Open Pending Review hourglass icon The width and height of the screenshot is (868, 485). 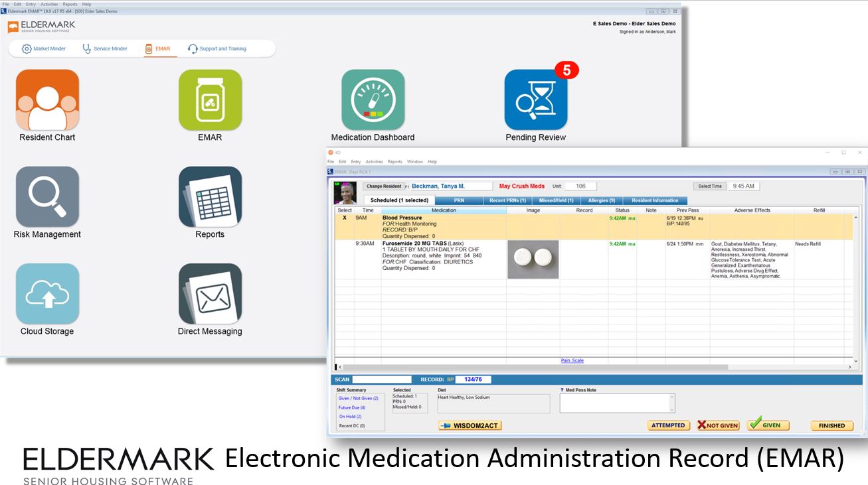click(x=536, y=100)
